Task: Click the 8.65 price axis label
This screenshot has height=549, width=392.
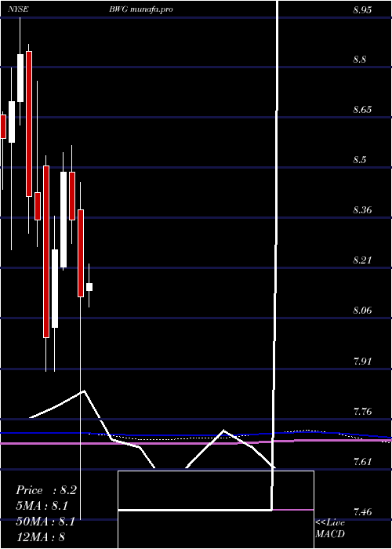Action: coord(362,110)
